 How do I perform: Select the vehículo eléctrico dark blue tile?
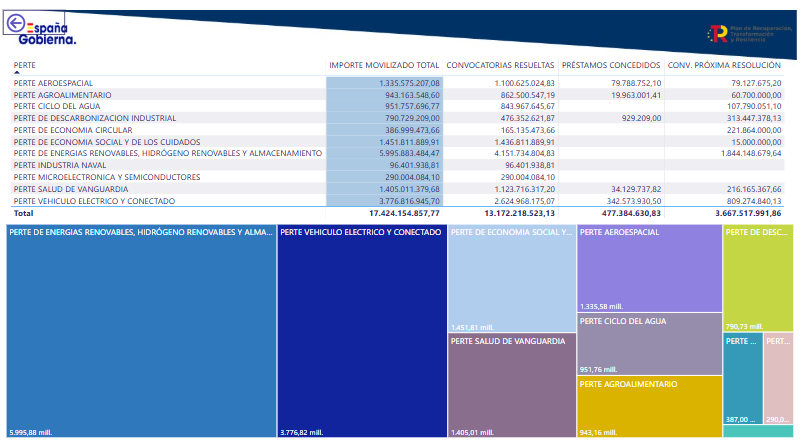click(362, 331)
